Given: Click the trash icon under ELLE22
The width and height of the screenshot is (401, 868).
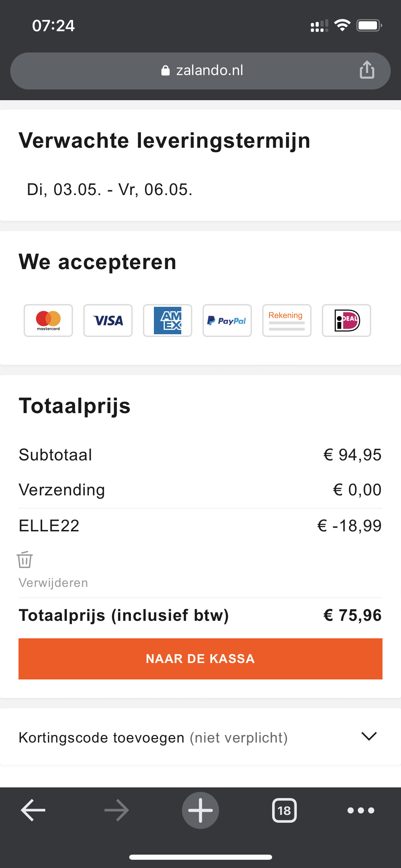Looking at the screenshot, I should pos(25,560).
